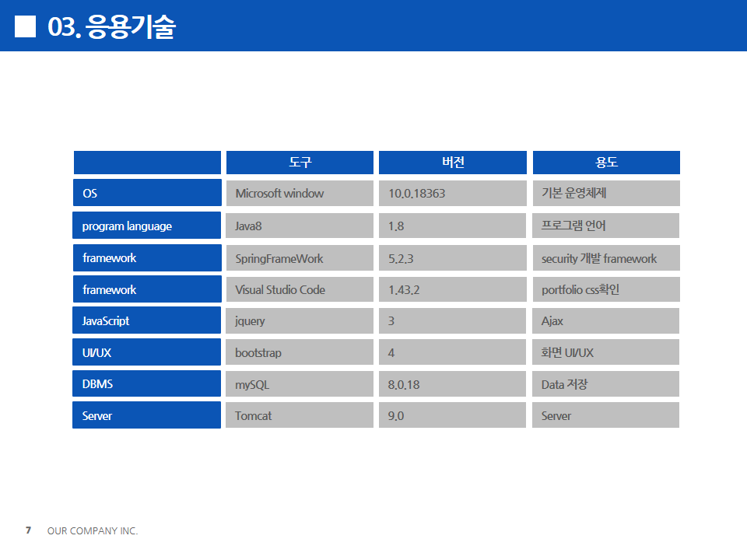The image size is (747, 560).
Task: Select the '용도' column header
Action: (x=606, y=163)
